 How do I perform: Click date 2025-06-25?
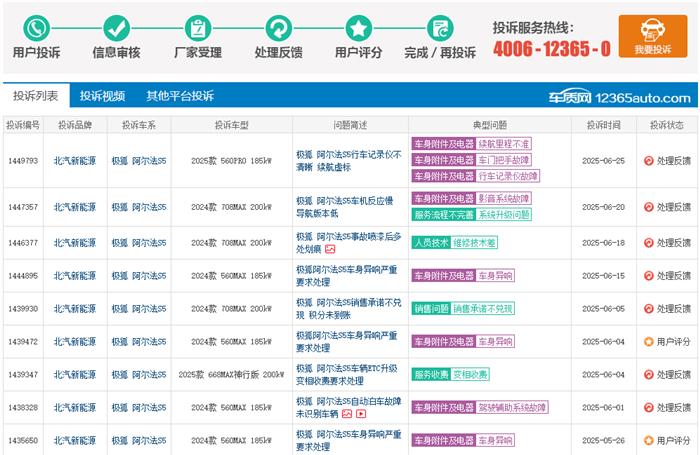pyautogui.click(x=604, y=161)
